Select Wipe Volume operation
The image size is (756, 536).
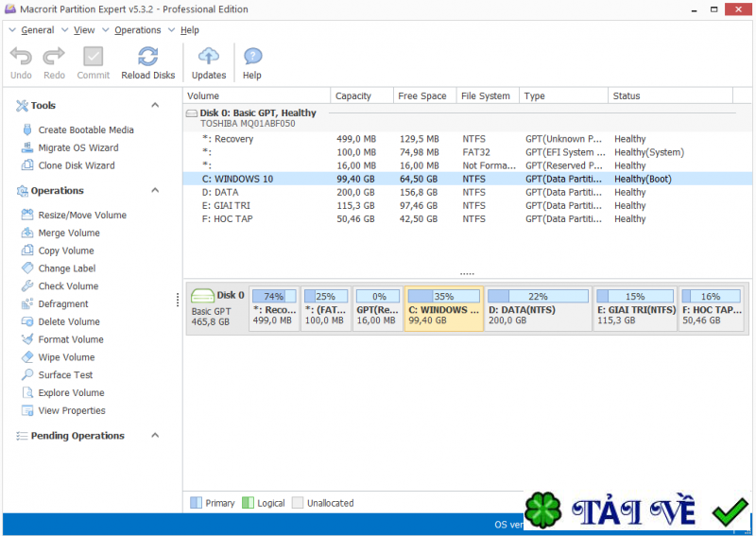[58, 357]
